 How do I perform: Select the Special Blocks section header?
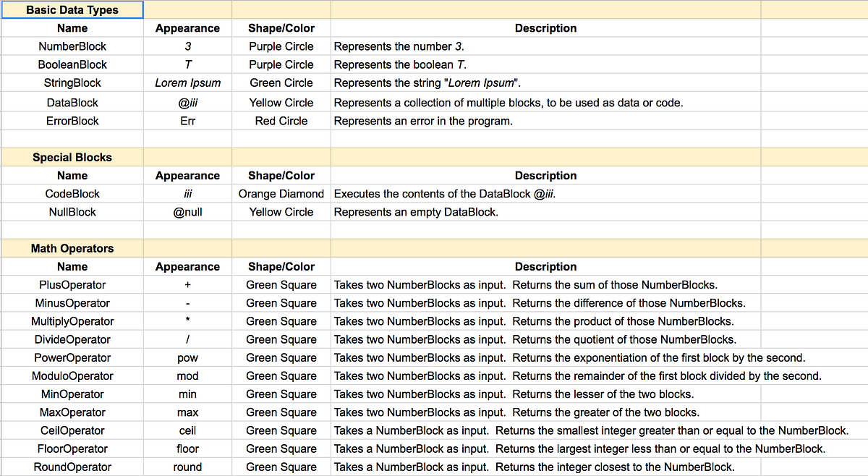coord(72,157)
